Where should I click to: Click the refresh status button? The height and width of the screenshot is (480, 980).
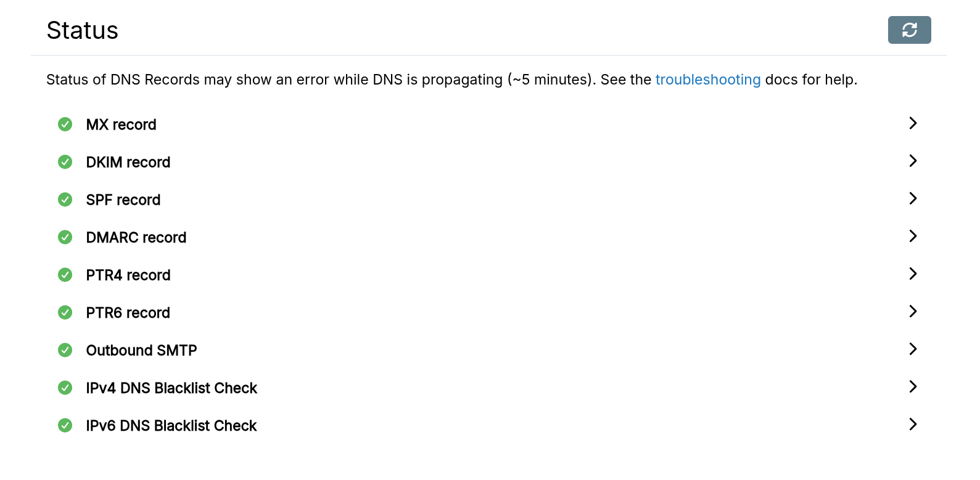[909, 30]
